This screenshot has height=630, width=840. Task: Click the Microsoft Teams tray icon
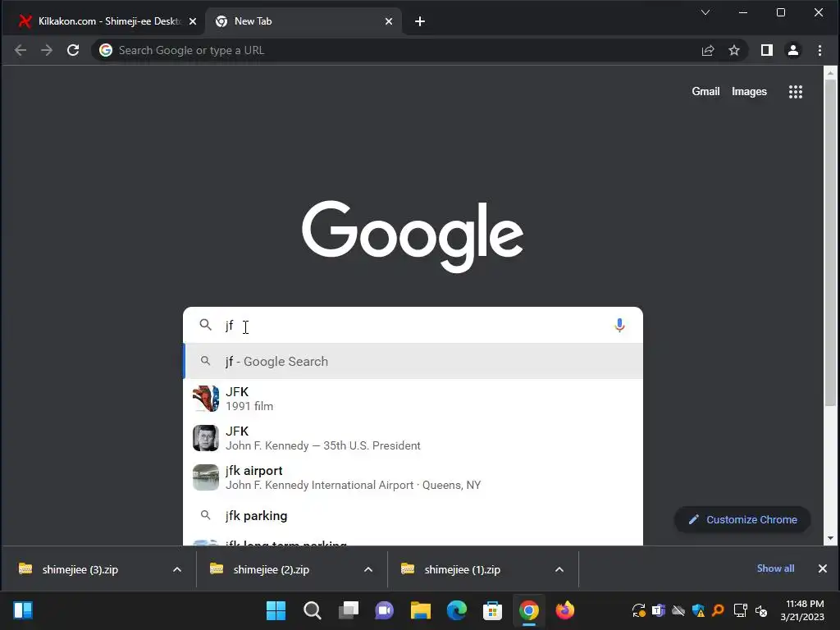(659, 610)
